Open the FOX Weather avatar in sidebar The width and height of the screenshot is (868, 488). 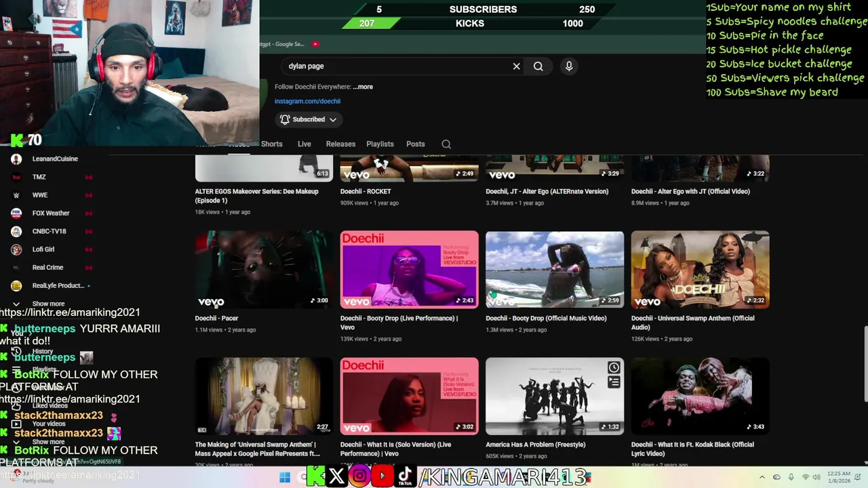coord(16,213)
